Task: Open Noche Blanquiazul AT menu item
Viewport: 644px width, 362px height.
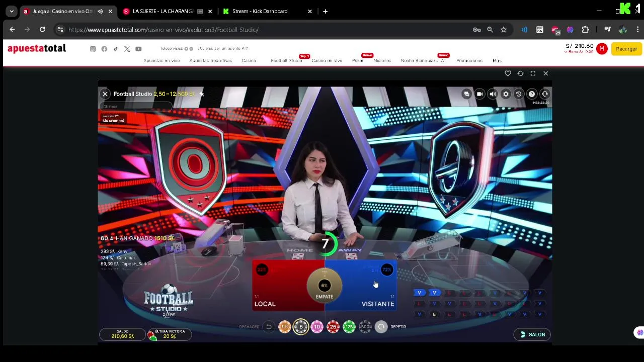Action: (x=424, y=60)
